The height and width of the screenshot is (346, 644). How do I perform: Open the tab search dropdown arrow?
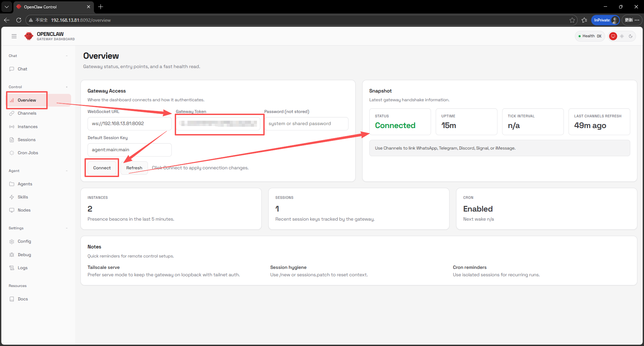(7, 7)
